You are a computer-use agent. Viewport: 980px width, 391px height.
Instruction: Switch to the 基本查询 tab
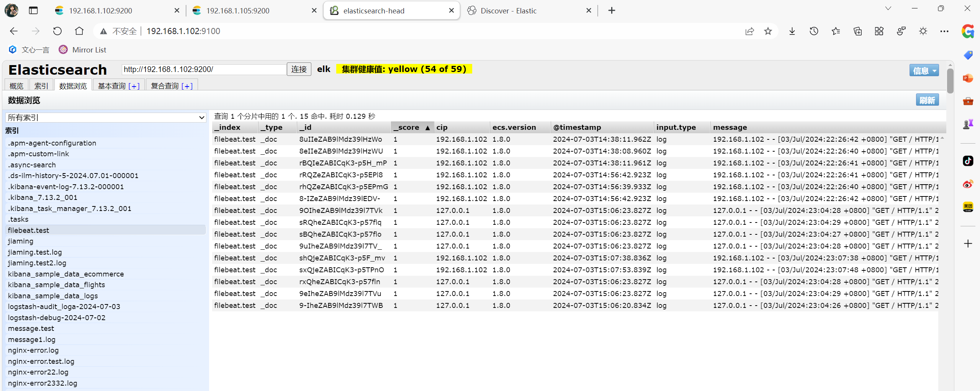point(112,86)
